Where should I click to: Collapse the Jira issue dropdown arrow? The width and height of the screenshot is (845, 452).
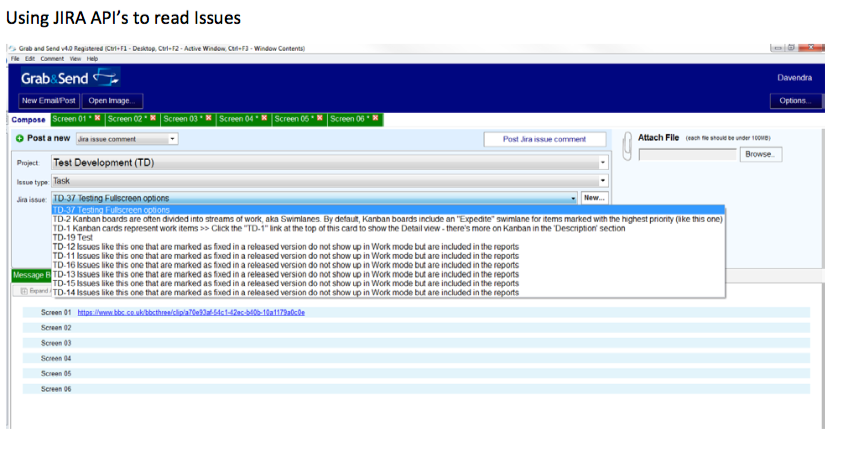(573, 198)
